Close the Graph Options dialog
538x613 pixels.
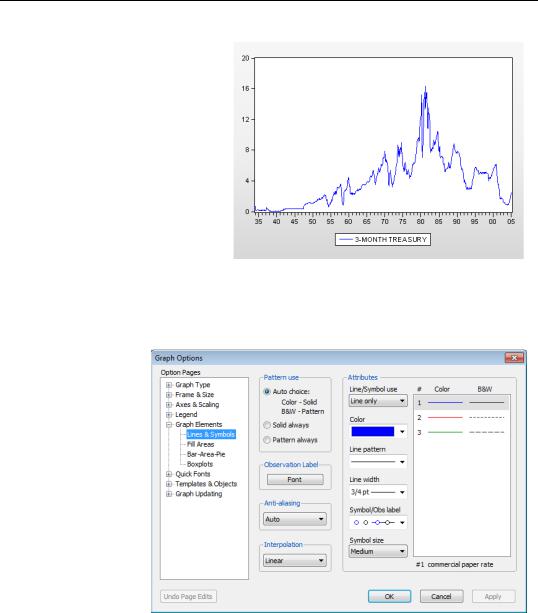[x=514, y=358]
